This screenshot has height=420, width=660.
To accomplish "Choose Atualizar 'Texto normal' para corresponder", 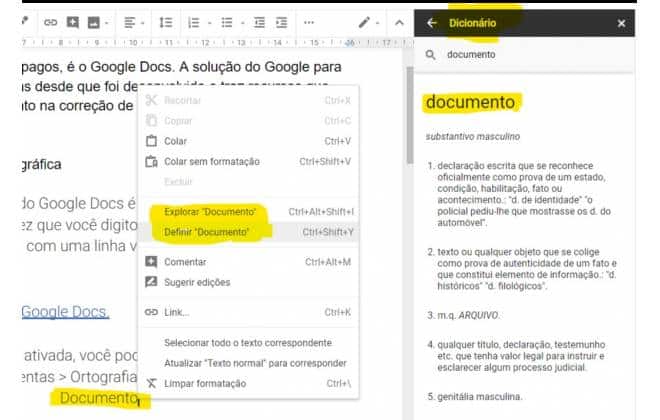I will (248, 363).
